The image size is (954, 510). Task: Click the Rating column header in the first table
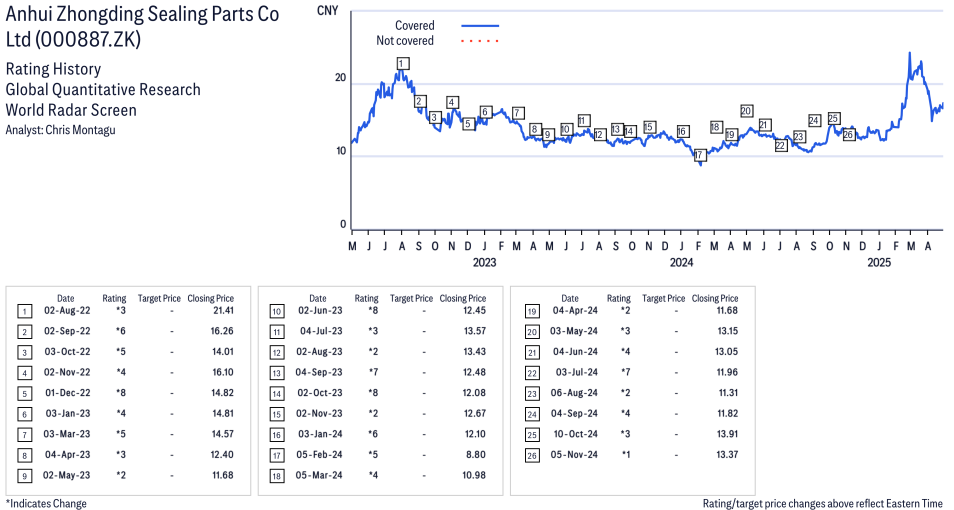coord(114,298)
